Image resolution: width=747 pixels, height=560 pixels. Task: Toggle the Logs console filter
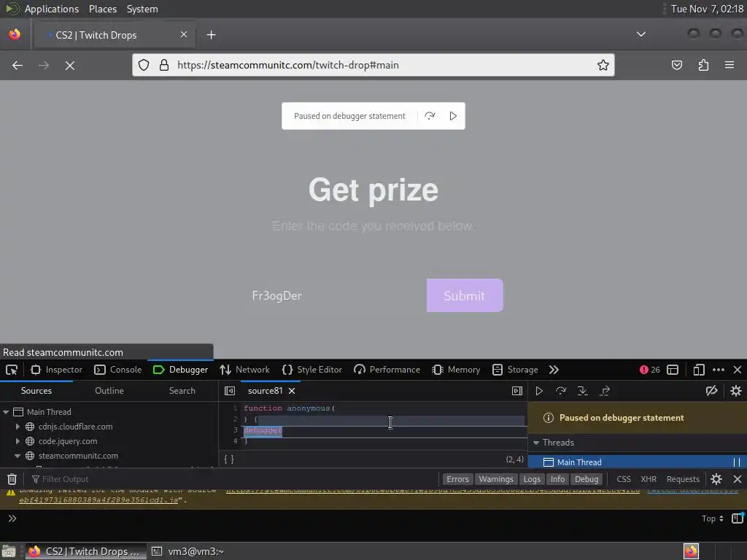point(532,479)
